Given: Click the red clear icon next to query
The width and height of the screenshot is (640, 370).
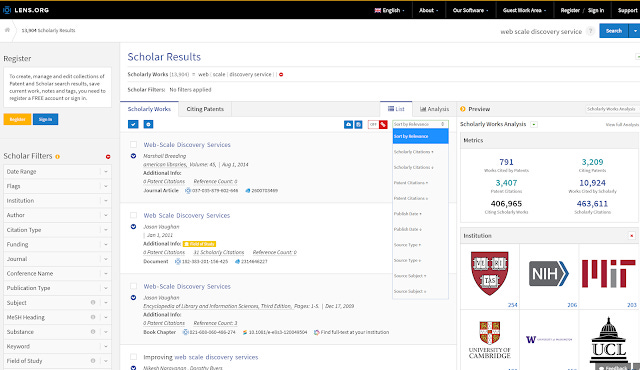Looking at the screenshot, I should click(281, 75).
